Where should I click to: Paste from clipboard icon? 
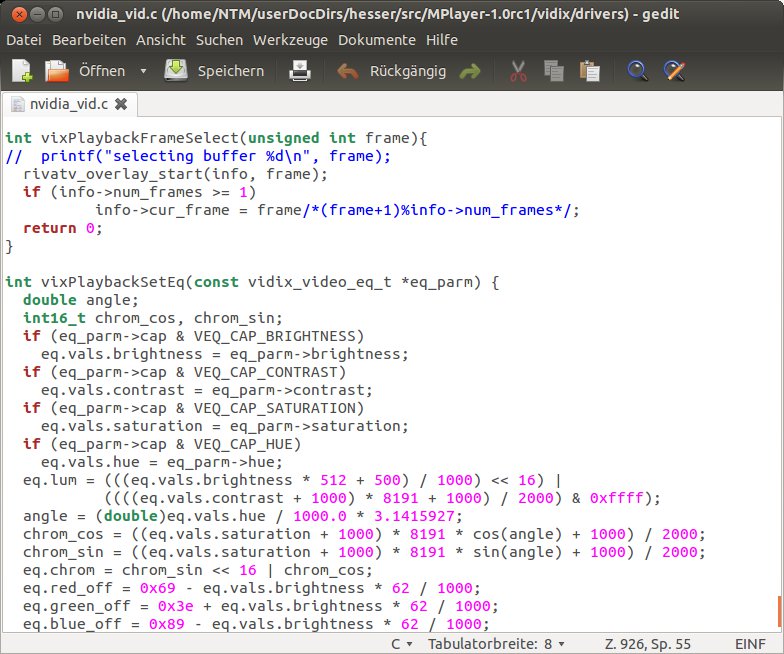point(590,70)
